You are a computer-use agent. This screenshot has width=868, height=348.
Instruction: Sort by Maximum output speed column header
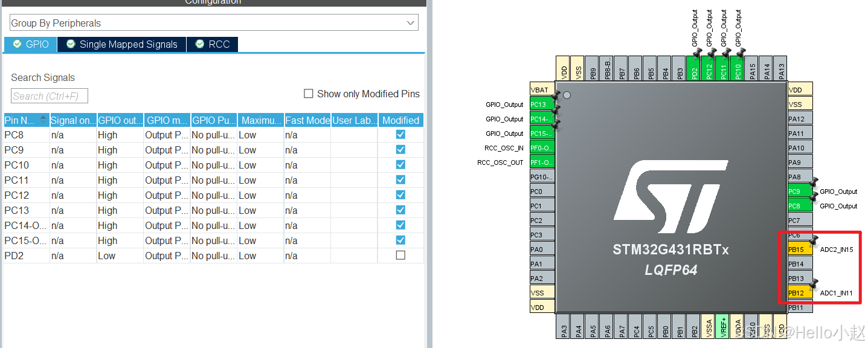(x=260, y=120)
